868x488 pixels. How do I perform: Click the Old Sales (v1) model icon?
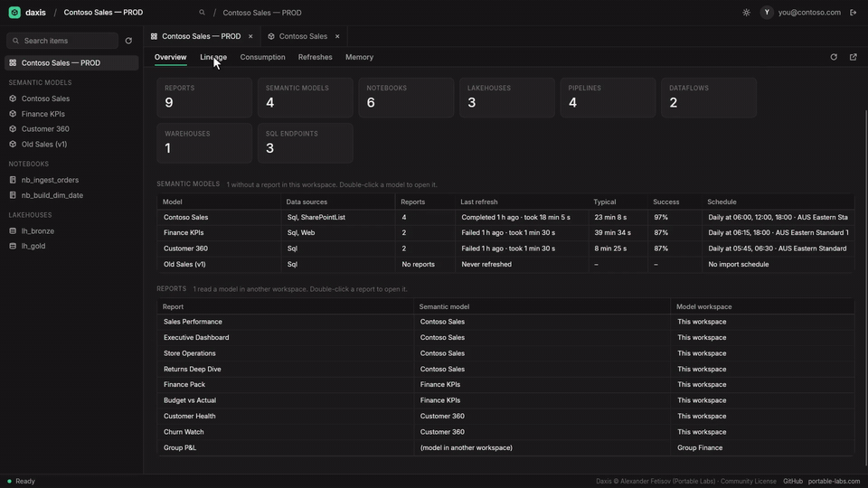click(13, 144)
